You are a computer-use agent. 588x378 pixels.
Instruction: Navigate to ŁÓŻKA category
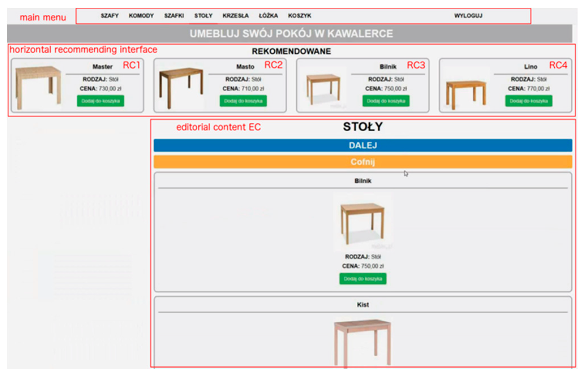pyautogui.click(x=268, y=16)
